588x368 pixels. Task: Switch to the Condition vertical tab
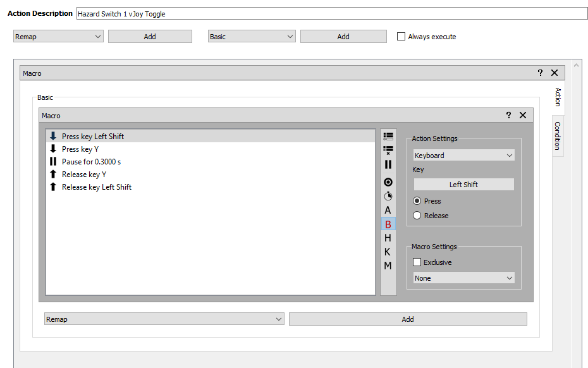pos(558,136)
